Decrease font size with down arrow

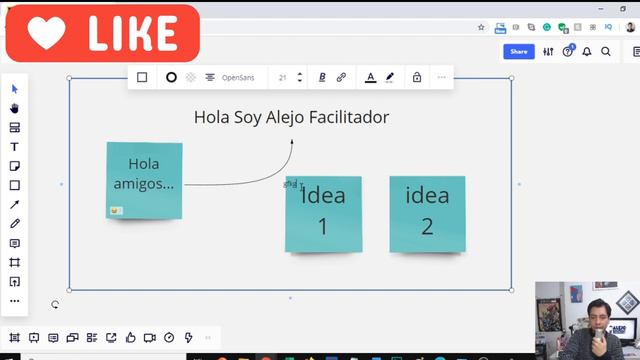point(300,80)
